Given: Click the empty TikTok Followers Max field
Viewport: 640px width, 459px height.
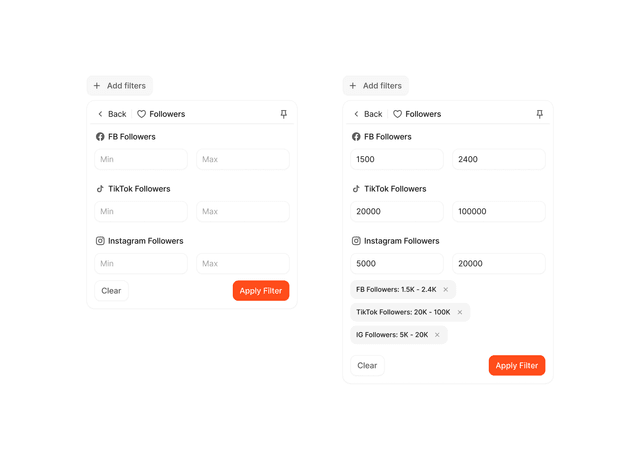Looking at the screenshot, I should [243, 211].
